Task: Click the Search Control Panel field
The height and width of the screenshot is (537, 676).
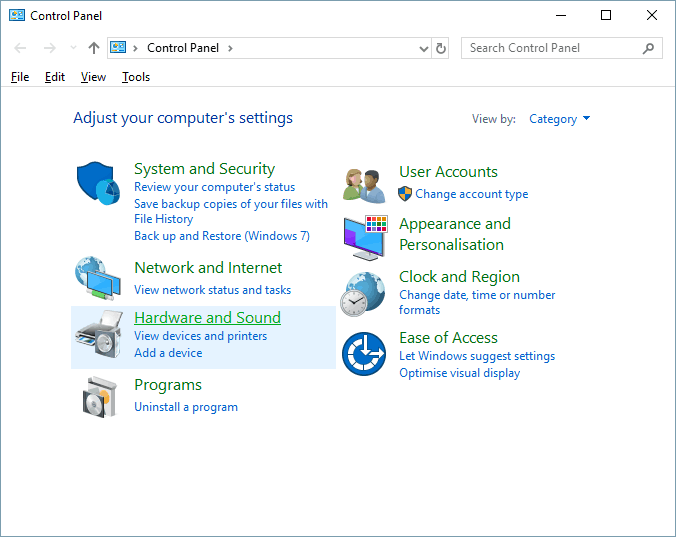Action: 562,48
